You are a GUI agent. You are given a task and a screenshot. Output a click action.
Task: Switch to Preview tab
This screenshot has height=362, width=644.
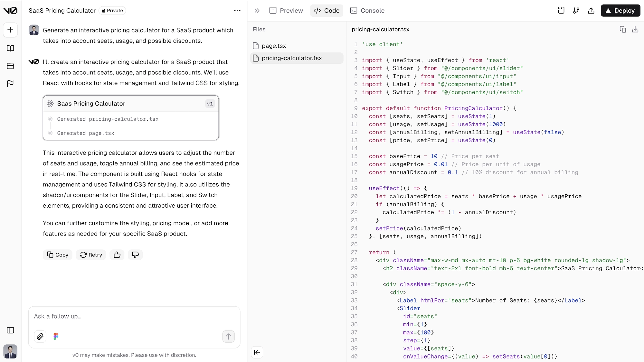[x=287, y=11]
